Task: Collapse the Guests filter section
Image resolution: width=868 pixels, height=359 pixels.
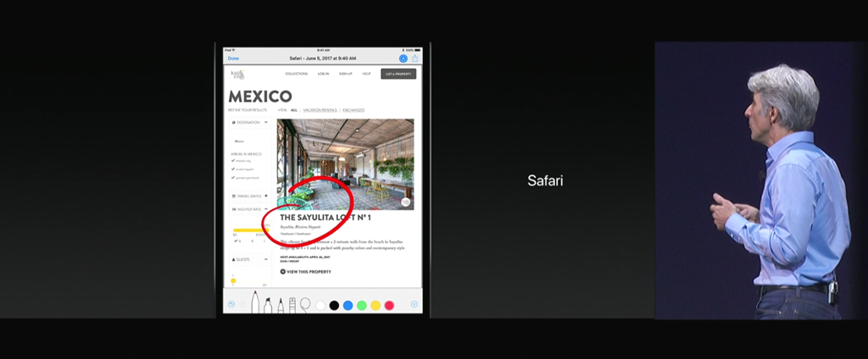Action: [265, 259]
